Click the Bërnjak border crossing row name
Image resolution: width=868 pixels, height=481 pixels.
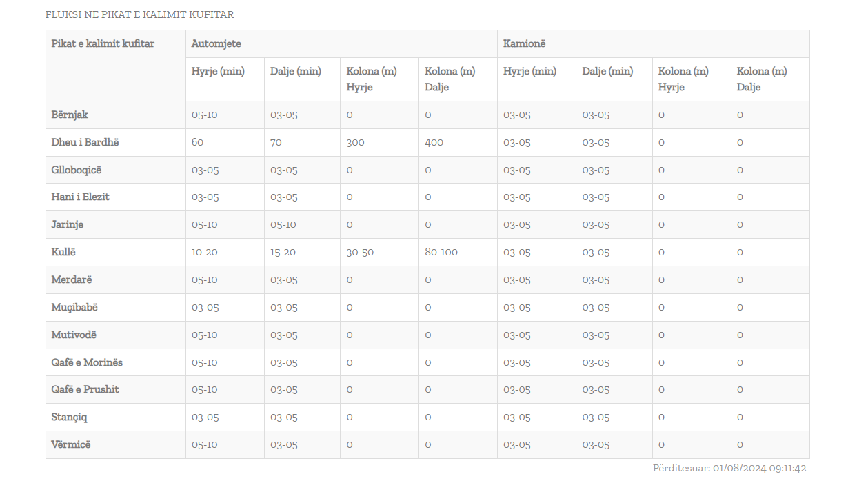70,115
